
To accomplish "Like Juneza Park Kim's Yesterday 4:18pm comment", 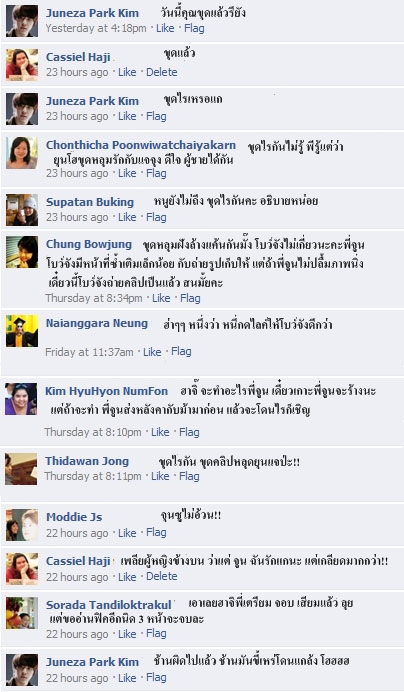I will (165, 28).
